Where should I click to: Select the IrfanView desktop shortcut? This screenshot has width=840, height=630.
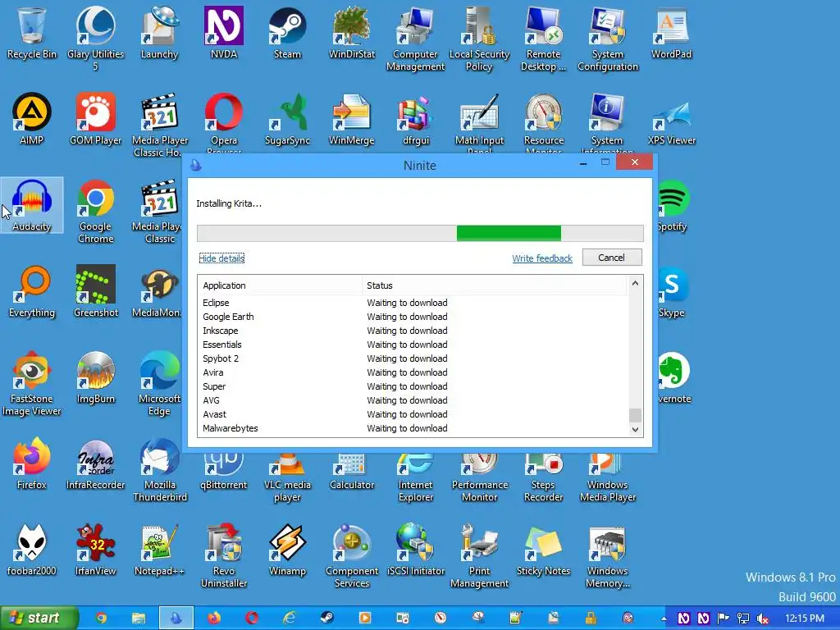[95, 550]
